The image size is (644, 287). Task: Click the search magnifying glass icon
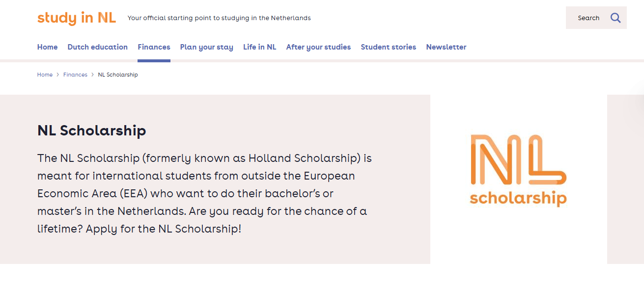pyautogui.click(x=616, y=18)
